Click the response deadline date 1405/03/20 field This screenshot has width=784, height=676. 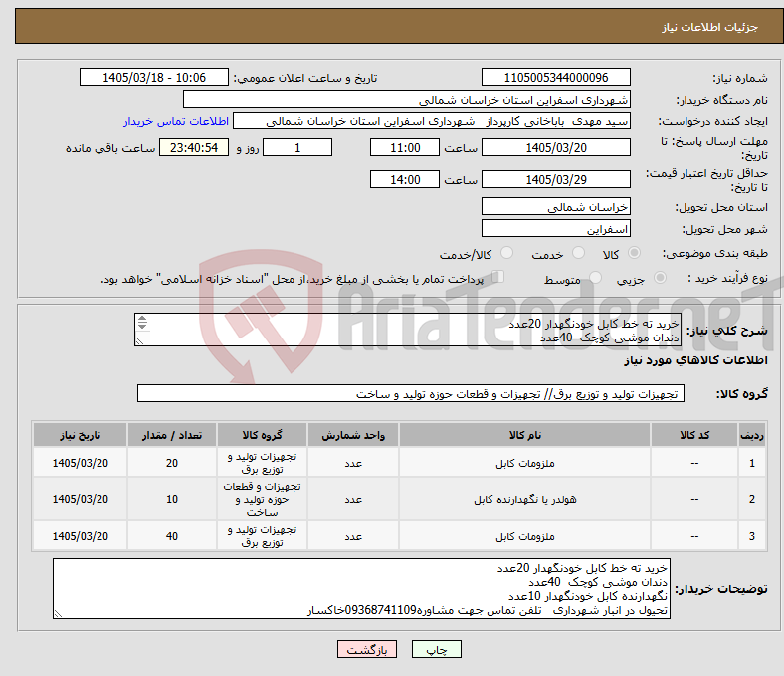[x=555, y=147]
